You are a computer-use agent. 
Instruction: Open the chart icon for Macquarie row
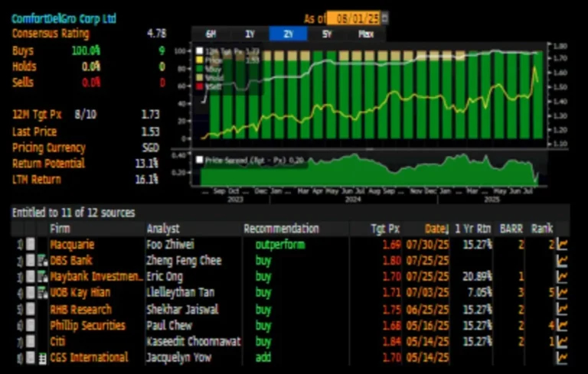pos(562,245)
